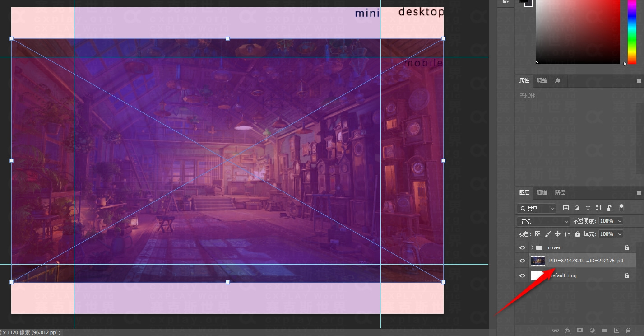Image resolution: width=644 pixels, height=336 pixels.
Task: Switch to the 路径 (Paths) tab
Action: click(x=560, y=192)
